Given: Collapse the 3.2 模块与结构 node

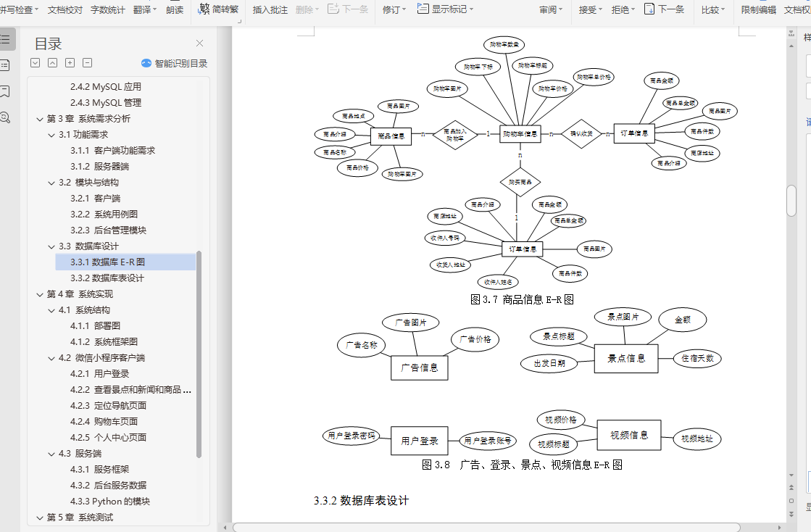Looking at the screenshot, I should tap(51, 183).
